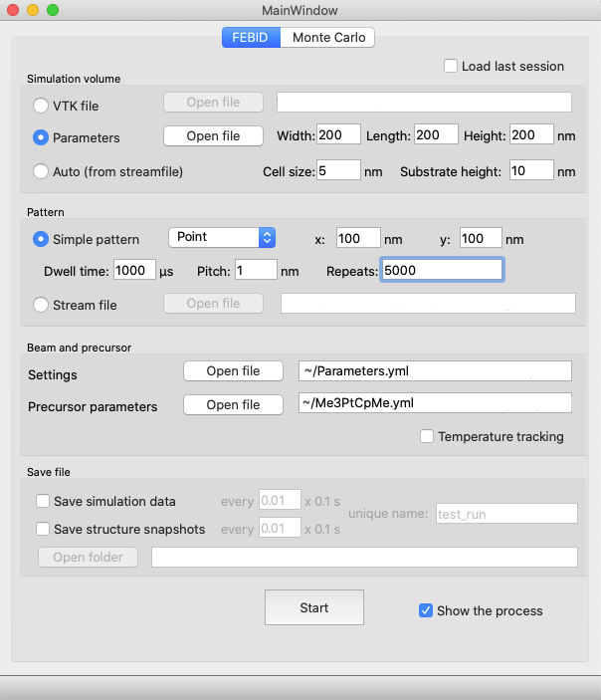
Task: Click the x coordinate input field
Action: [x=358, y=238]
